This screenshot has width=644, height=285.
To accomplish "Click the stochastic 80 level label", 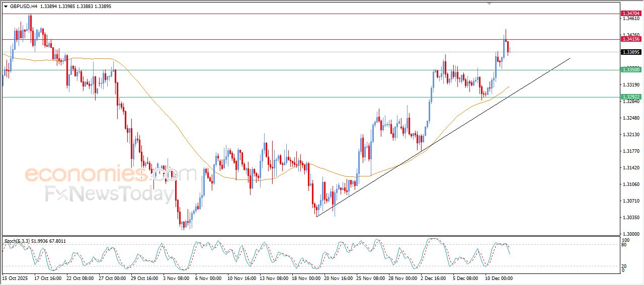I will click(624, 245).
